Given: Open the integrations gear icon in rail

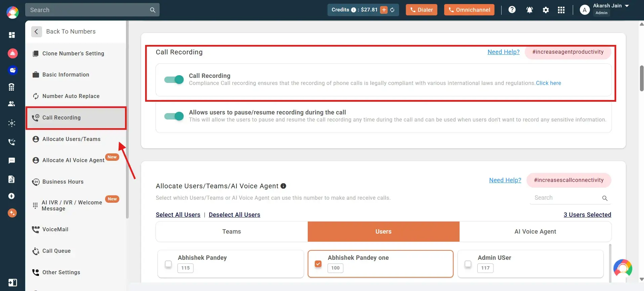Looking at the screenshot, I should (12, 123).
